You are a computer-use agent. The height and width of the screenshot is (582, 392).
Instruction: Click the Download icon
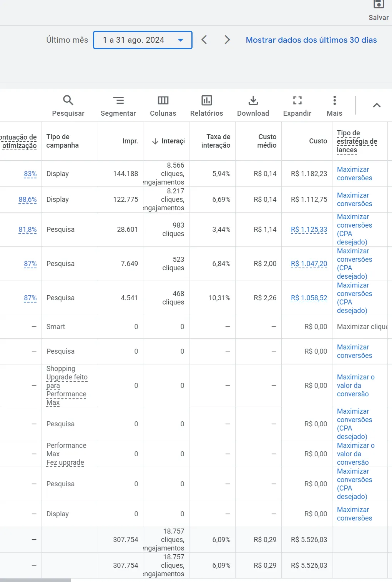(x=253, y=101)
